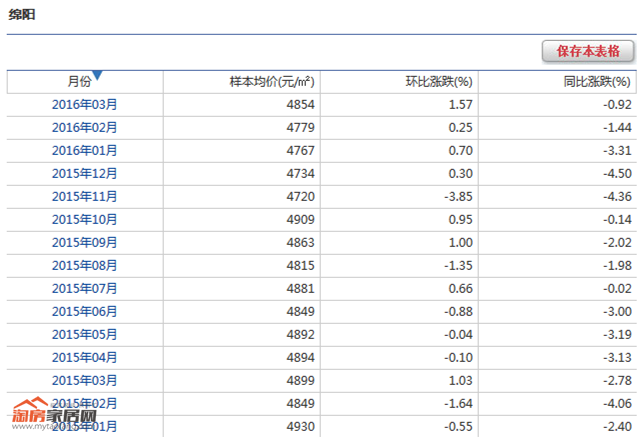Click the 保存本表格 button
This screenshot has width=643, height=437.
point(587,51)
